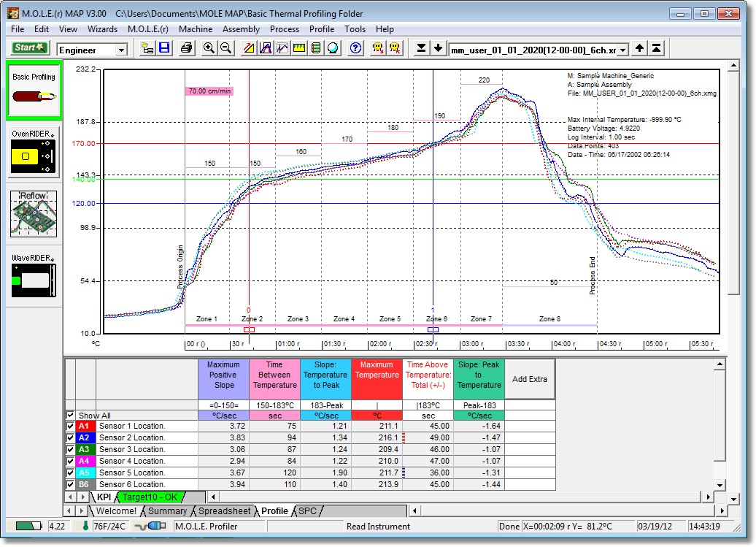Select the peak difference tool icon
The height and width of the screenshot is (547, 756).
266,47
